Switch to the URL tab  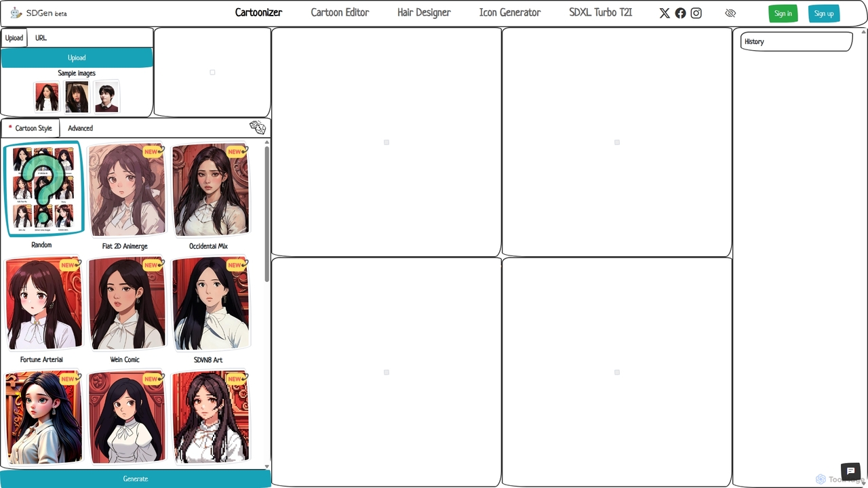tap(41, 38)
